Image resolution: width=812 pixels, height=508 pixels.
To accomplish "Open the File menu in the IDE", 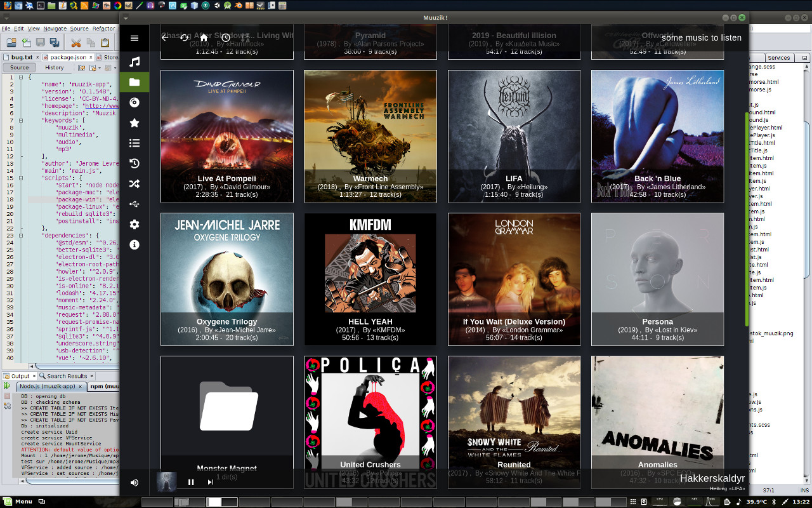I will (x=6, y=29).
